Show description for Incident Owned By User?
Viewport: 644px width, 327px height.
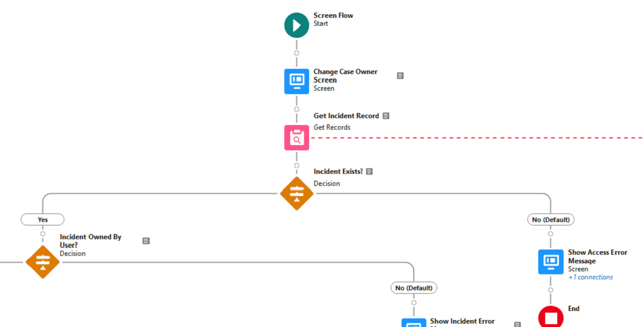tap(146, 241)
